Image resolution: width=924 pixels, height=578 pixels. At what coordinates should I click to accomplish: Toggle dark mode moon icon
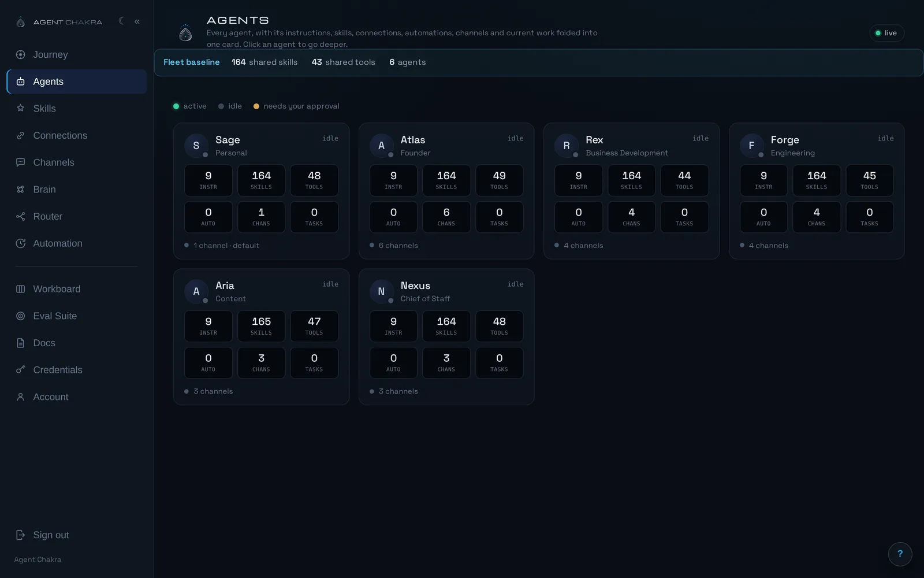pyautogui.click(x=121, y=21)
